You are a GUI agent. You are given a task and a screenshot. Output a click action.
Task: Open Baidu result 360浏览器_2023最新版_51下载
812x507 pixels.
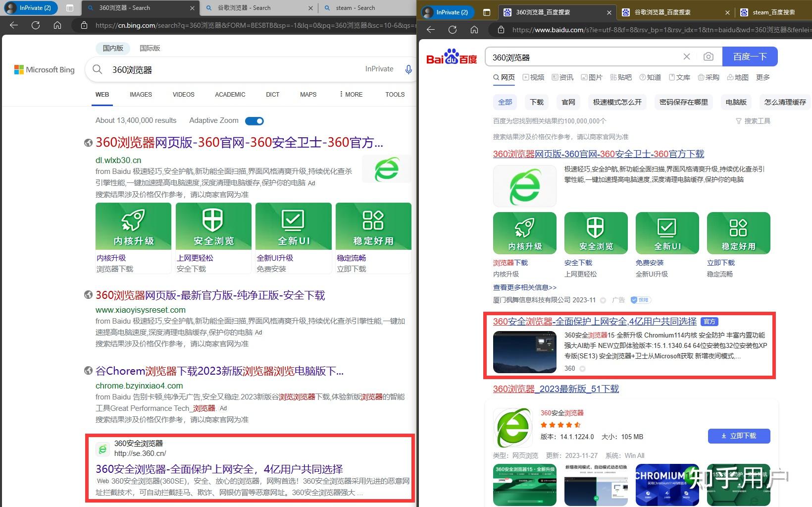point(556,389)
